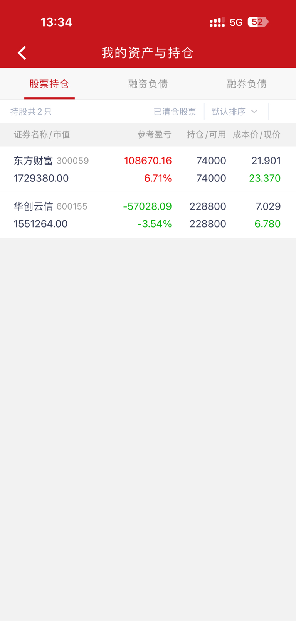Switch to 融资负债 tab
The width and height of the screenshot is (296, 644).
click(148, 84)
